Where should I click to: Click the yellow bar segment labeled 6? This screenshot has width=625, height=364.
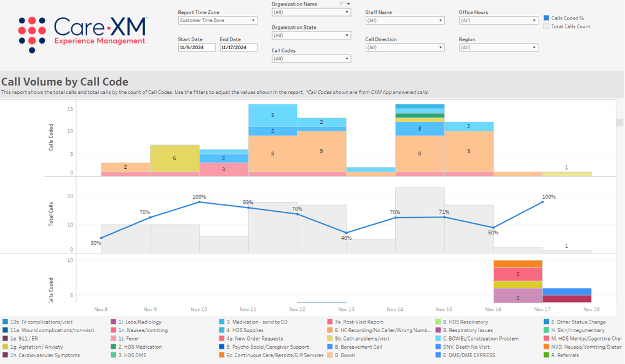click(x=175, y=158)
